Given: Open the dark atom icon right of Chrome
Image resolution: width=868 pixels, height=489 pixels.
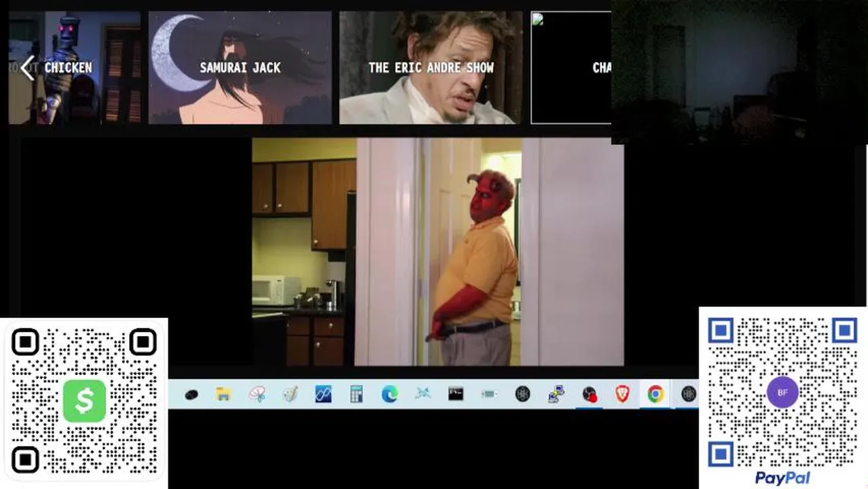Looking at the screenshot, I should point(689,395).
